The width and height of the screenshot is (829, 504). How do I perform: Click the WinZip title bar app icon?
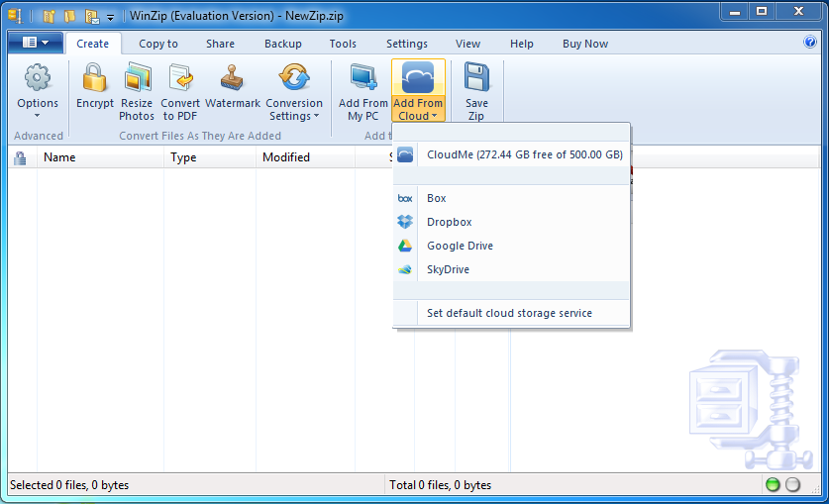pyautogui.click(x=15, y=16)
